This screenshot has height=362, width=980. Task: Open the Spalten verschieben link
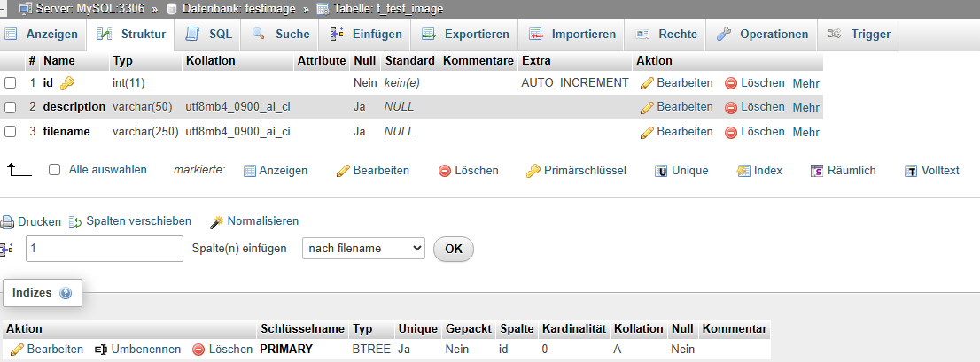[138, 221]
